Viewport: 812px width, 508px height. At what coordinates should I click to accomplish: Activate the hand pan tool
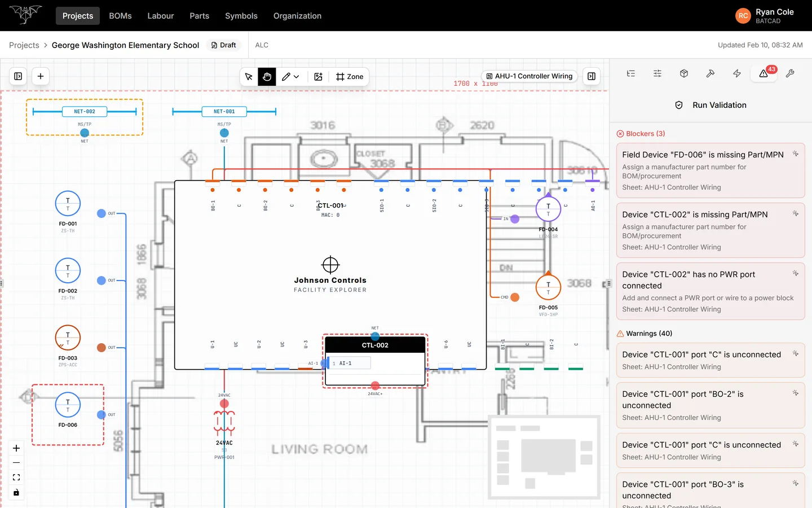pyautogui.click(x=267, y=77)
